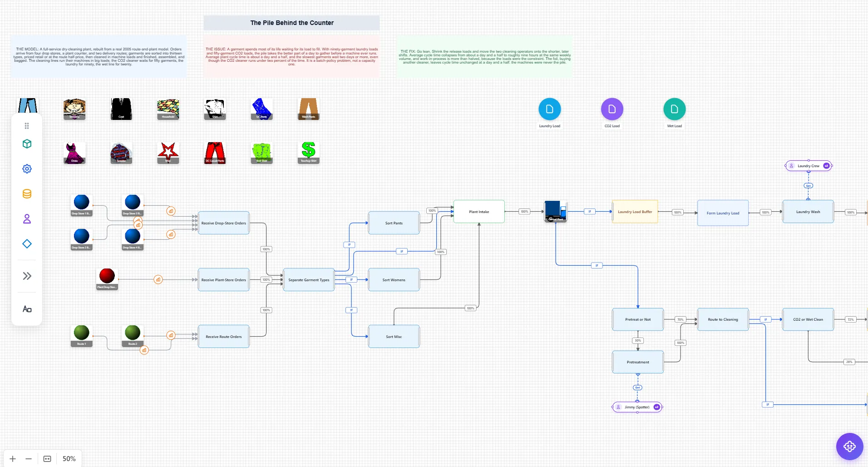The width and height of the screenshot is (868, 467).
Task: Select the Sort Womens activity box
Action: click(394, 280)
